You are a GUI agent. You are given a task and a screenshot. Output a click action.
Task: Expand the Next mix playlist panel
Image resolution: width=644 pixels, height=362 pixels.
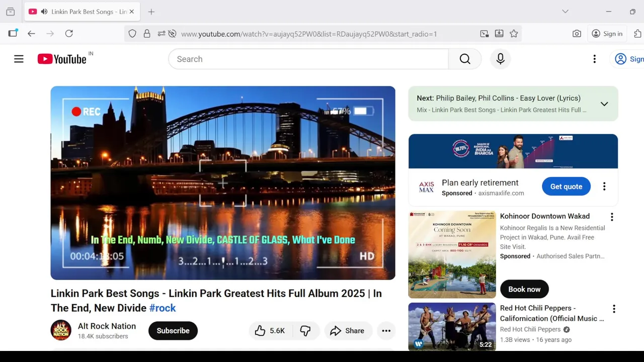pyautogui.click(x=604, y=104)
